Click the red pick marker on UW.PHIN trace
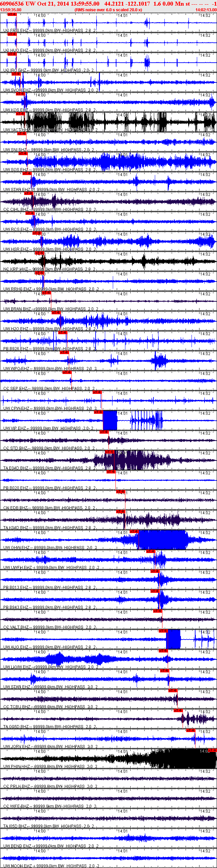The image size is (217, 868). pos(212,750)
